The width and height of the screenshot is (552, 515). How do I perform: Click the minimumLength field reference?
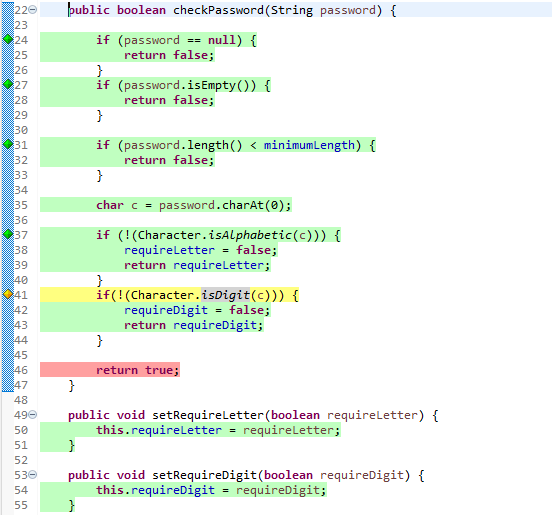pos(309,145)
